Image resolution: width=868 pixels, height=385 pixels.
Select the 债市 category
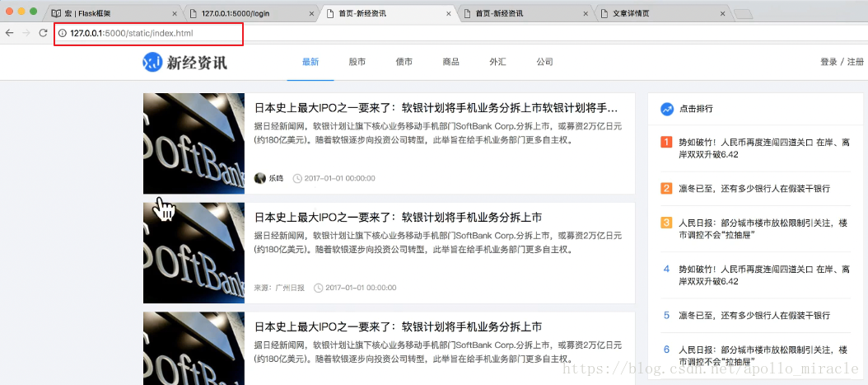tap(404, 62)
